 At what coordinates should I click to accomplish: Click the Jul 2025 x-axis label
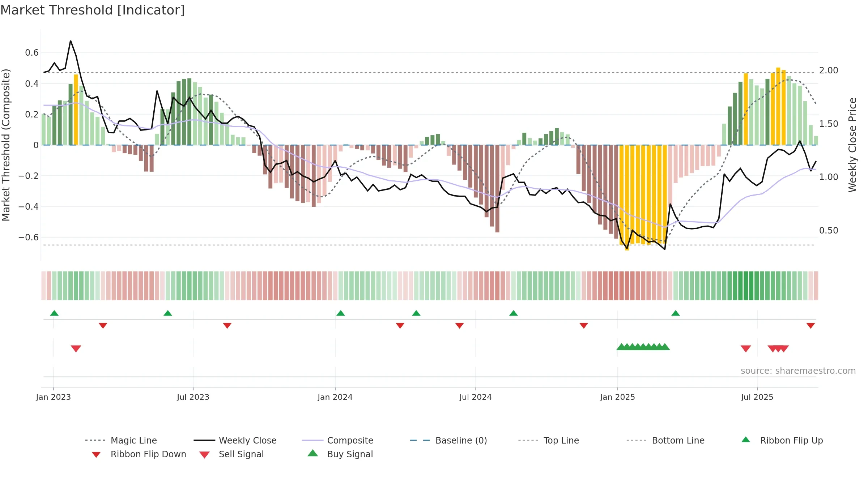coord(757,397)
